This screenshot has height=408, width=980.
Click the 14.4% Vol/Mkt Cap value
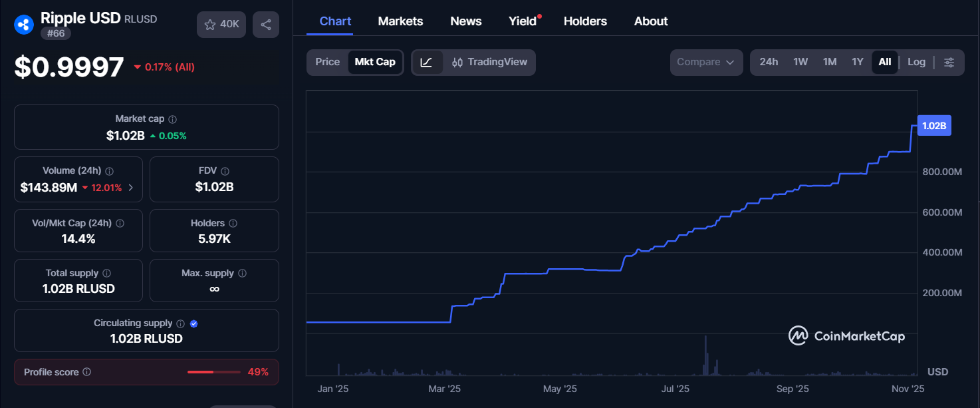coord(78,238)
